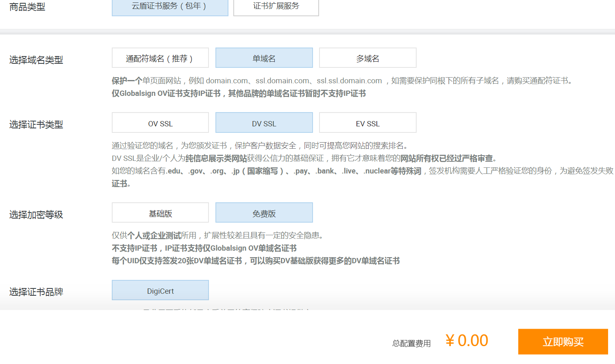Choose the 免费版 encryption level

pyautogui.click(x=263, y=212)
